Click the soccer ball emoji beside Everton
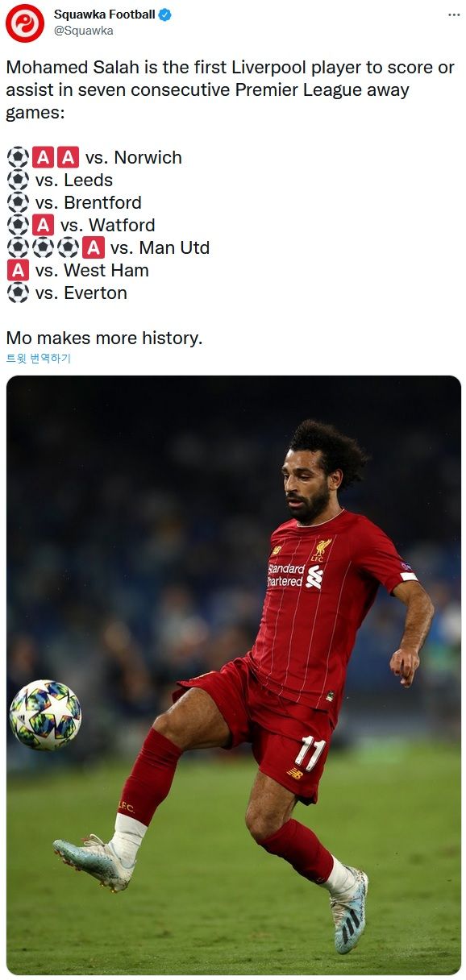466x980 pixels. (x=18, y=293)
